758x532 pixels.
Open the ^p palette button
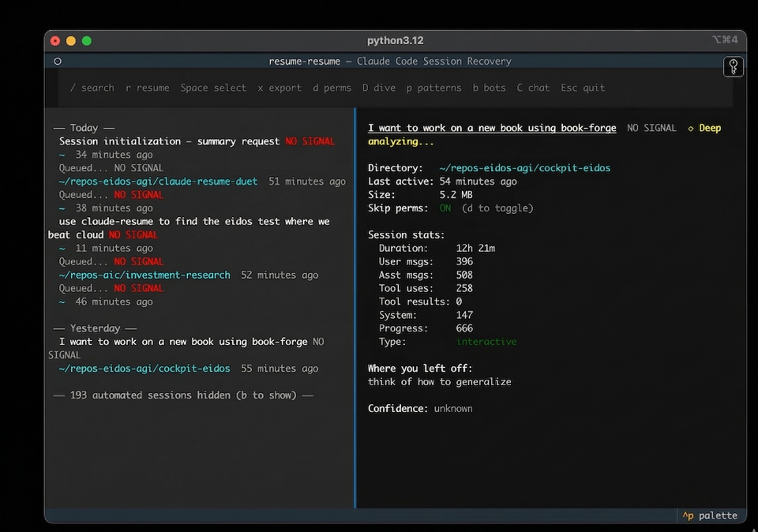pos(710,515)
